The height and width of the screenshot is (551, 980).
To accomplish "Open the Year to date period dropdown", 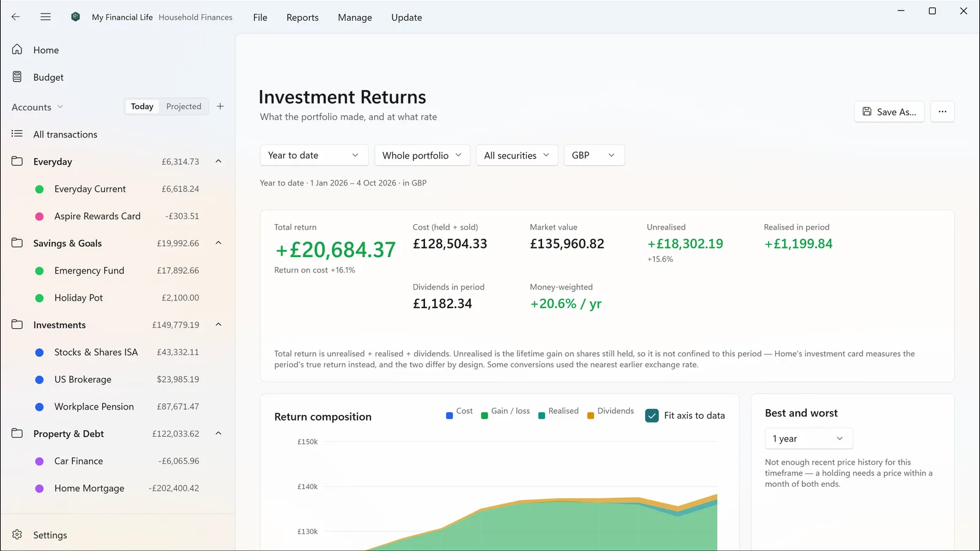I will [314, 156].
